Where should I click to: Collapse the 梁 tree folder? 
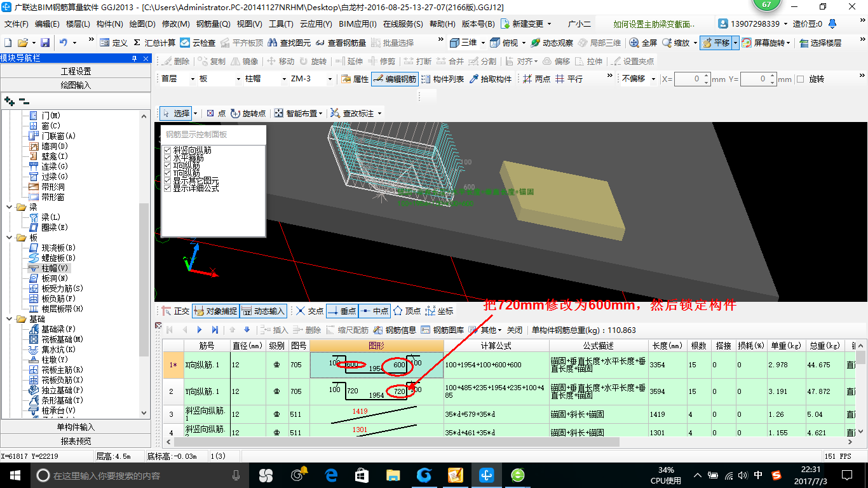(x=10, y=207)
